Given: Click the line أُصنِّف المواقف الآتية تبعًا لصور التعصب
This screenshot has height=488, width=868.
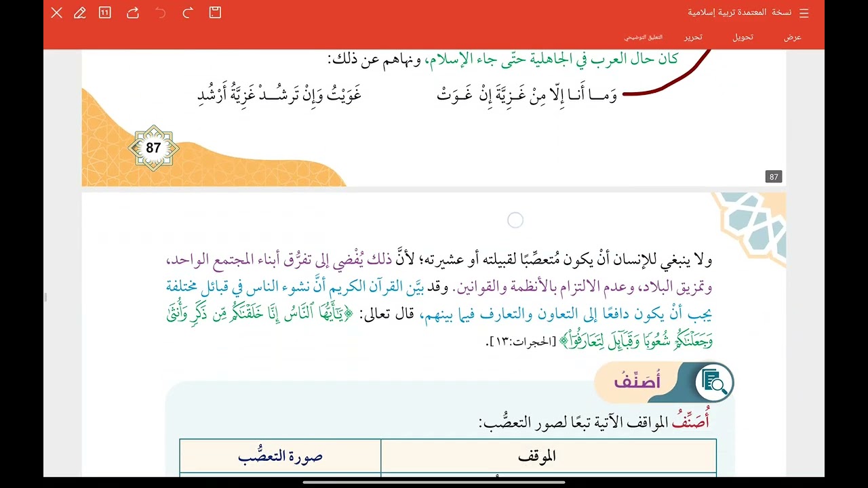Looking at the screenshot, I should pyautogui.click(x=593, y=422).
